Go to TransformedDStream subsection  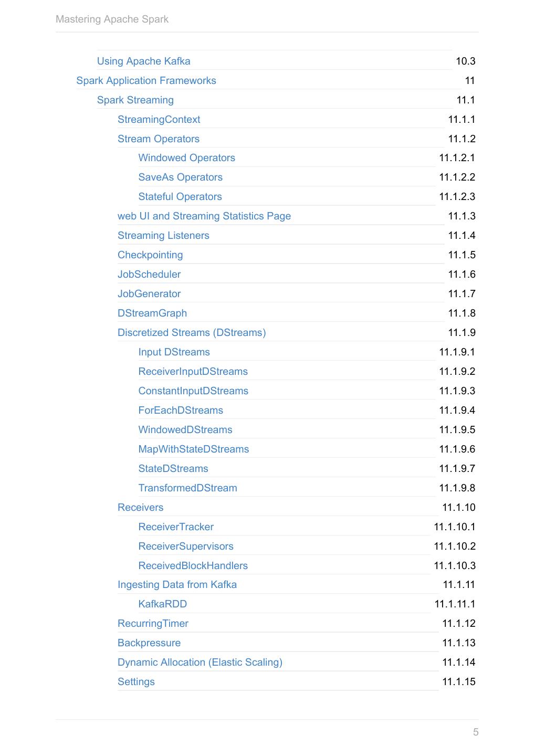(x=187, y=488)
